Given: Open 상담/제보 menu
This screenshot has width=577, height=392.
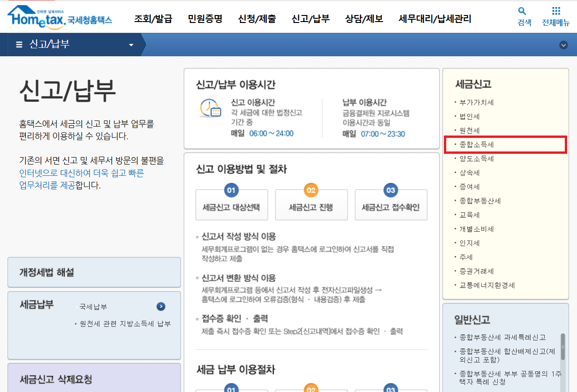Looking at the screenshot, I should pos(364,19).
